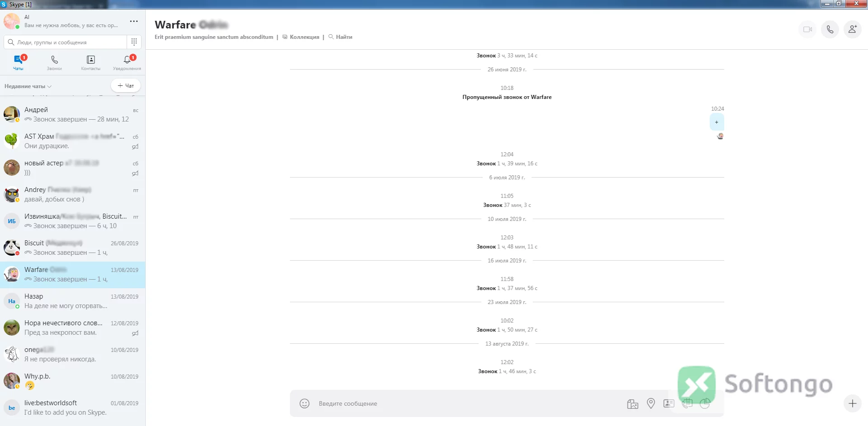Click the sent "+" message bubble

[717, 122]
